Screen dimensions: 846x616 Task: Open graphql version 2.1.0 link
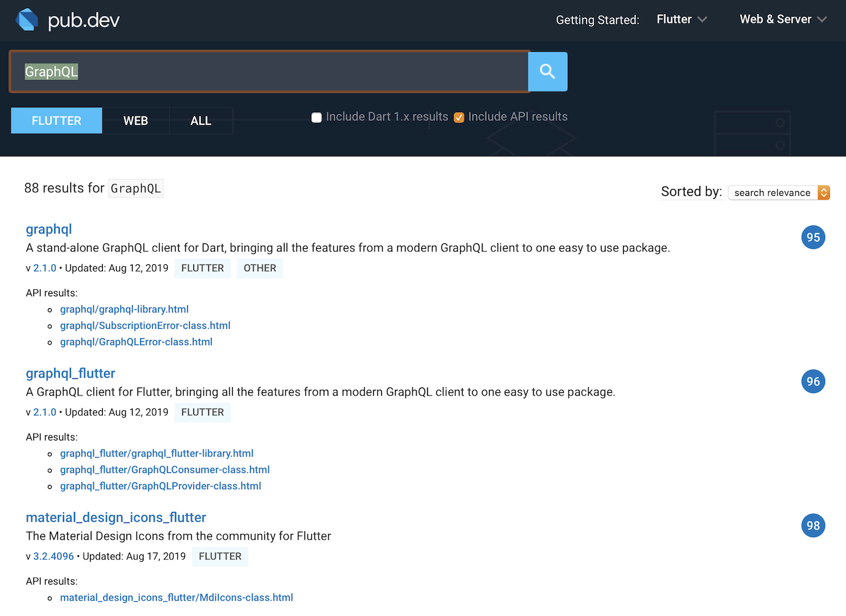point(45,268)
